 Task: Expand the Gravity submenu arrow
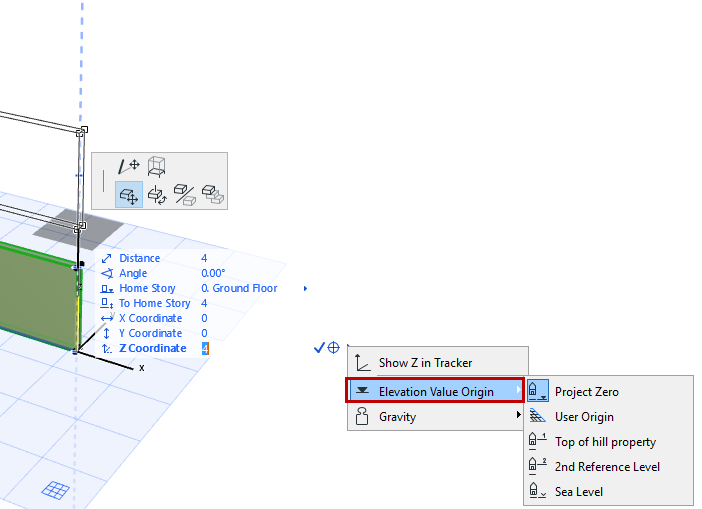coord(518,415)
